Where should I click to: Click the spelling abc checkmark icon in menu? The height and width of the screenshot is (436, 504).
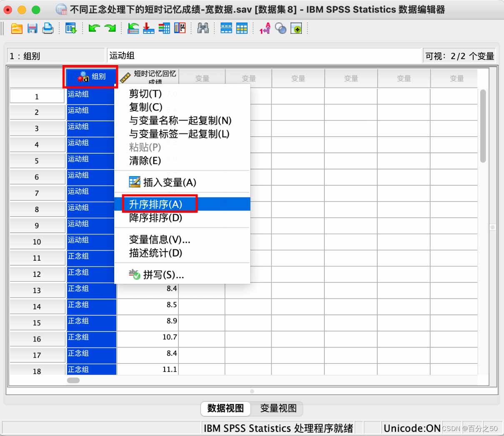point(134,274)
